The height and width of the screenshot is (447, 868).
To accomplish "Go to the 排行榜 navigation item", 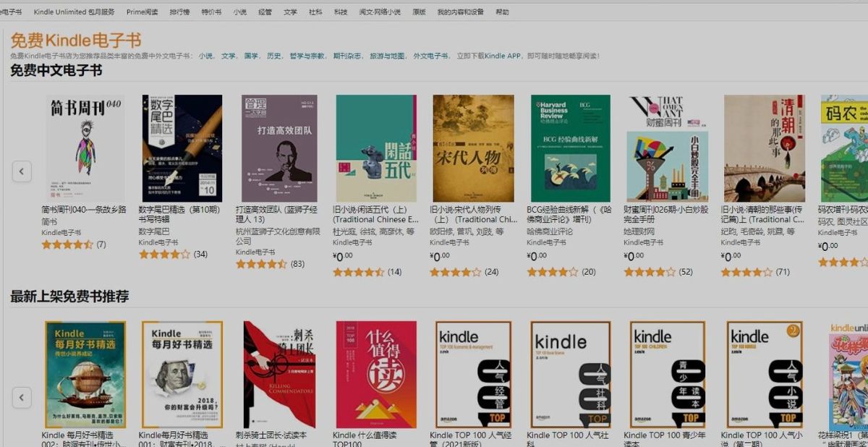I will (179, 12).
